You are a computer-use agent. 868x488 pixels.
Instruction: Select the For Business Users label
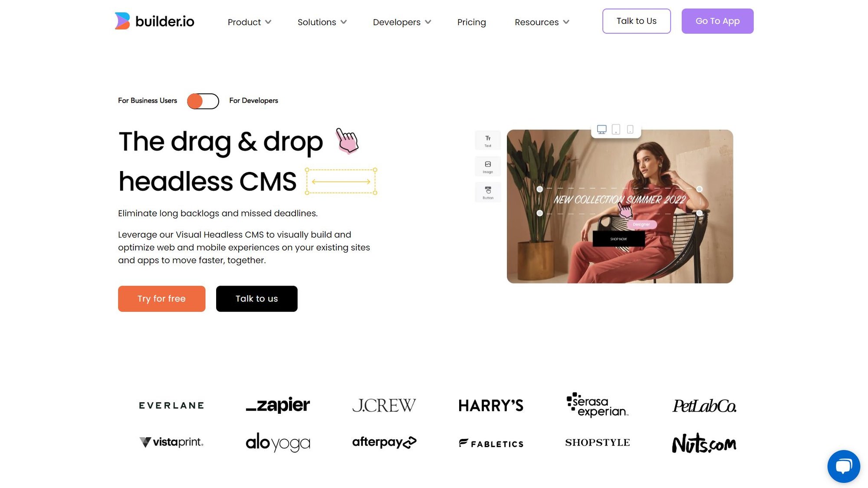pyautogui.click(x=148, y=101)
